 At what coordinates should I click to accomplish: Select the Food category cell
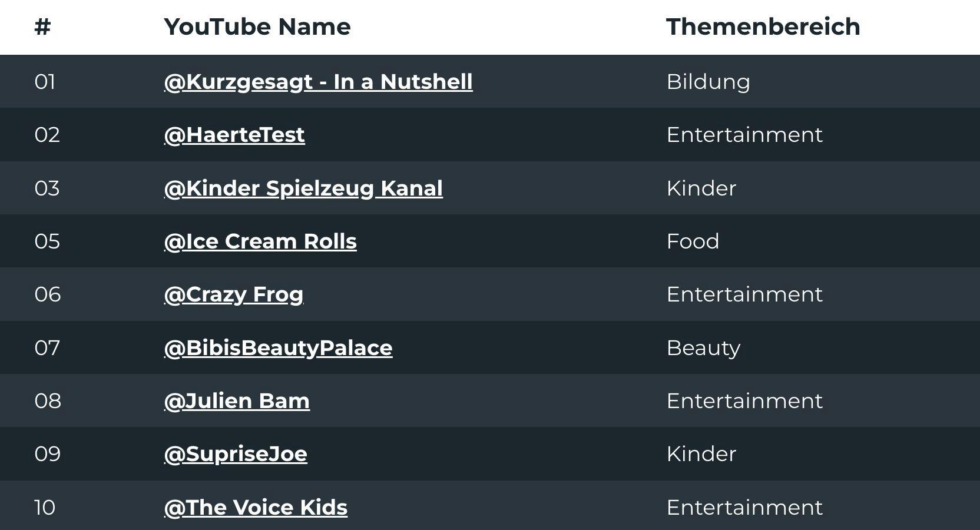[x=693, y=241]
